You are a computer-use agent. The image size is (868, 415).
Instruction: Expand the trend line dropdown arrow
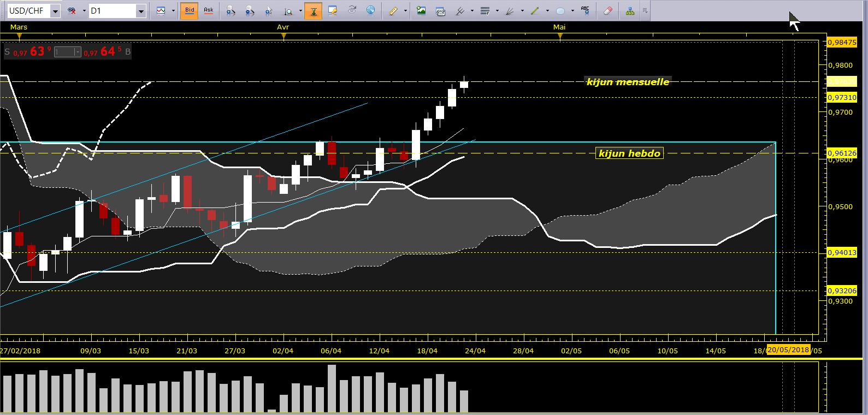pyautogui.click(x=547, y=11)
